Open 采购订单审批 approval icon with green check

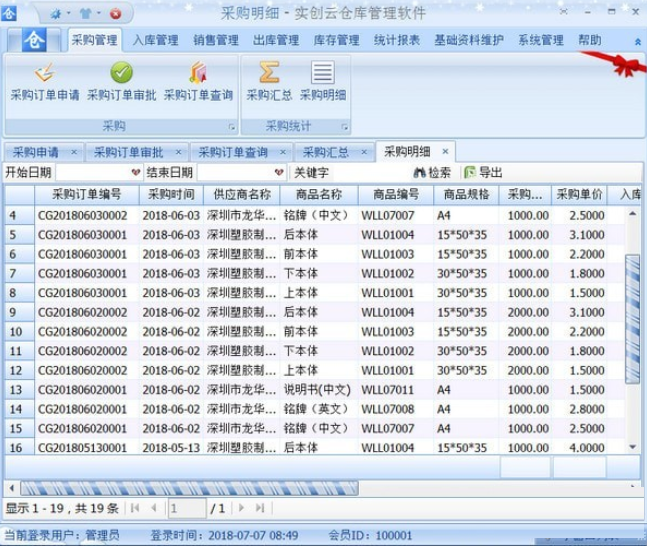click(121, 82)
